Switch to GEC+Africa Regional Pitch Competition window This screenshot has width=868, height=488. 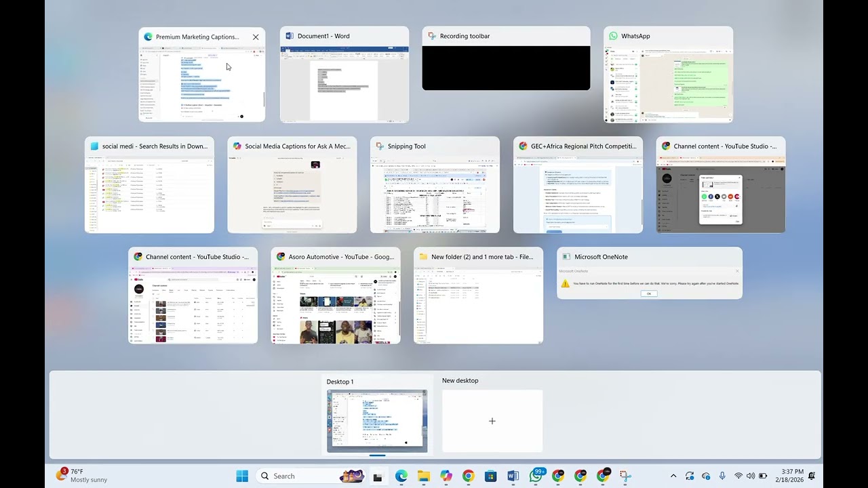(x=578, y=185)
